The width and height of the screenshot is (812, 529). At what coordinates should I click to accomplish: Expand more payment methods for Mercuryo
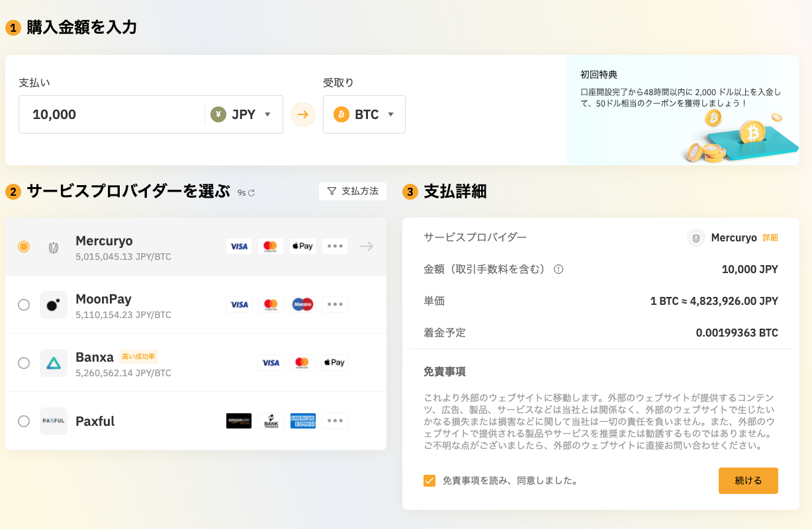(x=334, y=246)
